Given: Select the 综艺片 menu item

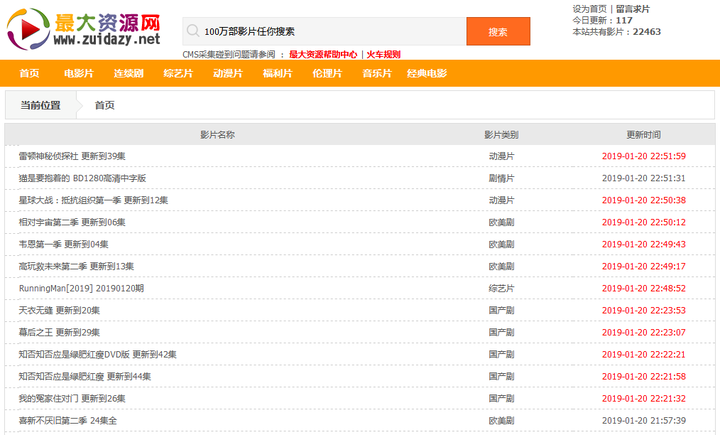Looking at the screenshot, I should point(178,73).
